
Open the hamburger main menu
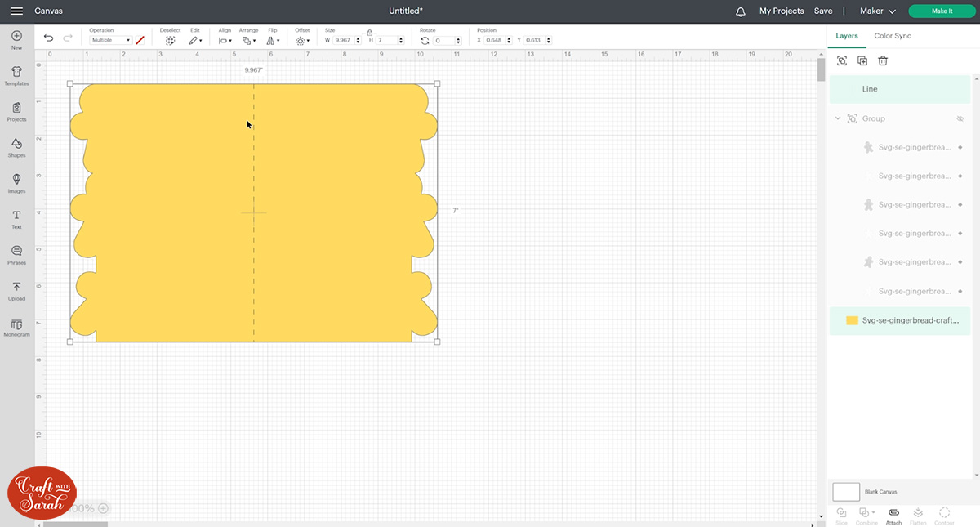pyautogui.click(x=16, y=11)
